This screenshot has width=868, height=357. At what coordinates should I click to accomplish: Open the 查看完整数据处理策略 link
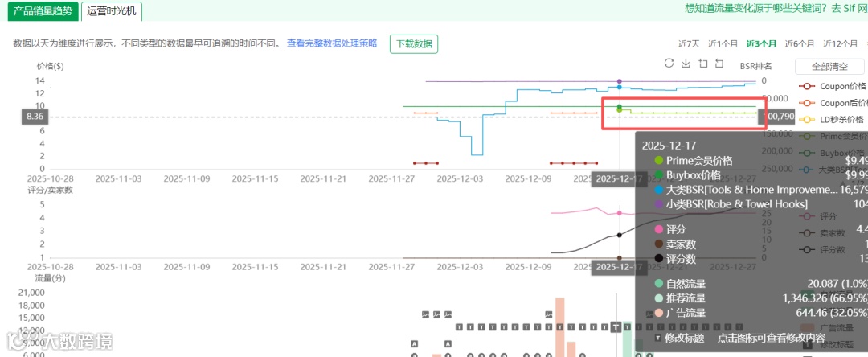[332, 43]
